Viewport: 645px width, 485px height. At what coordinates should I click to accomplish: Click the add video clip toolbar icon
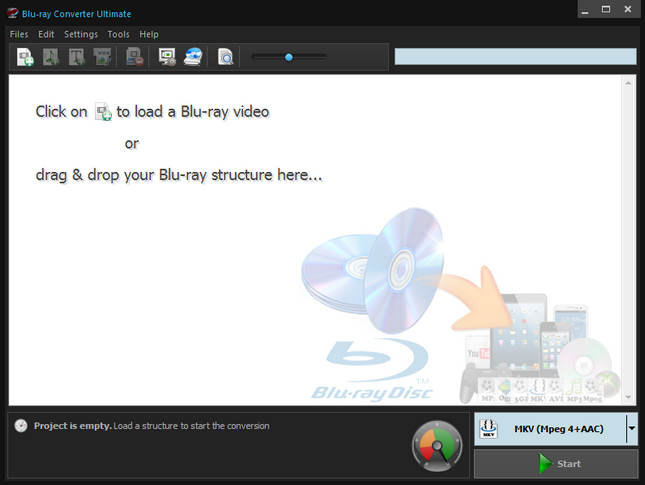(102, 57)
